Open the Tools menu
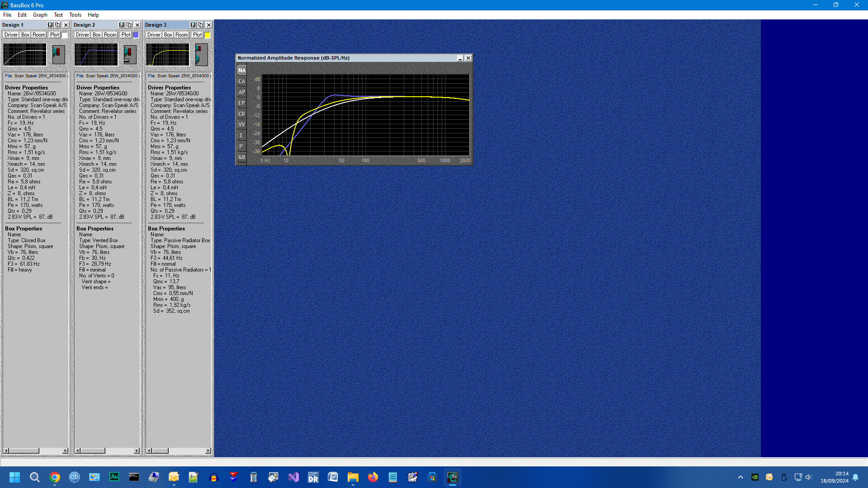868x488 pixels. click(75, 15)
